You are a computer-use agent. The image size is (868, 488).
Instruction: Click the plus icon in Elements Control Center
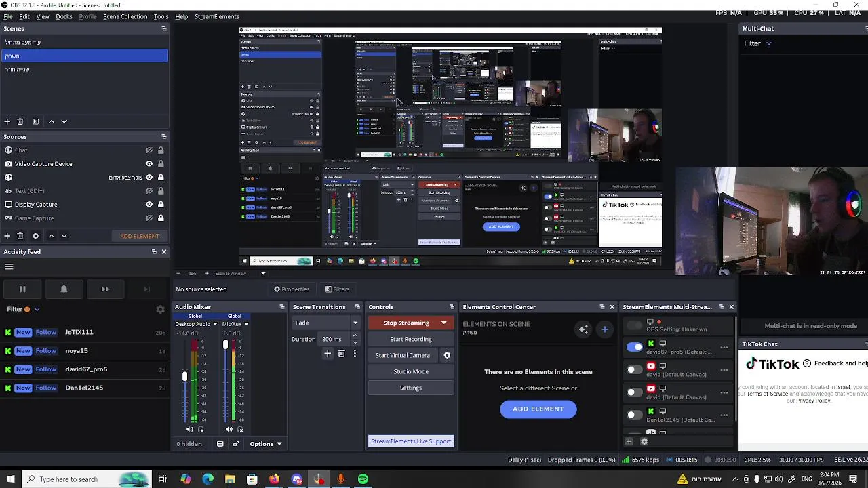[605, 329]
